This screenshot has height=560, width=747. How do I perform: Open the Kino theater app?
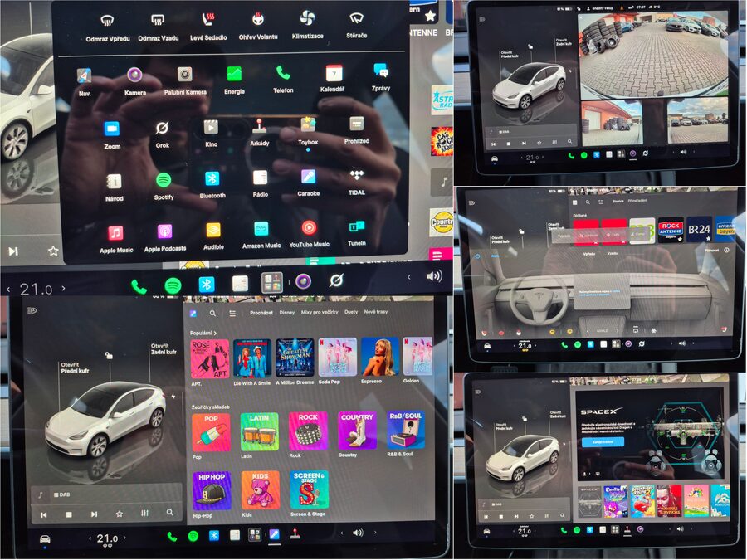[x=211, y=127]
